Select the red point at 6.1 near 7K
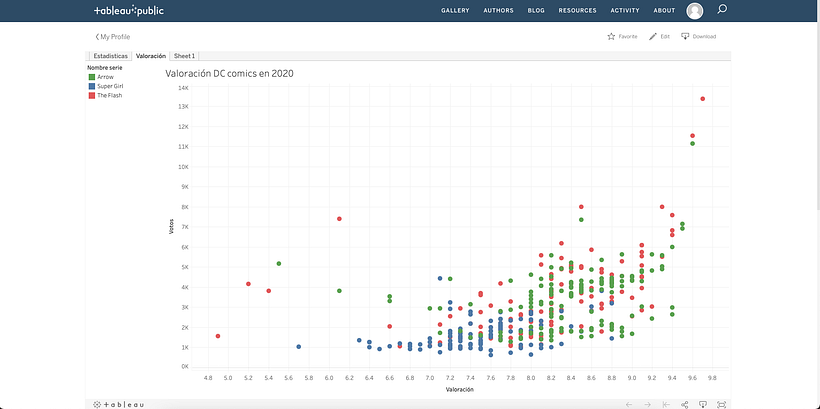Image resolution: width=820 pixels, height=409 pixels. tap(339, 219)
